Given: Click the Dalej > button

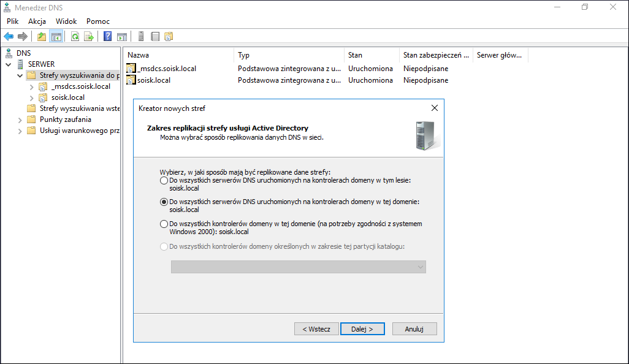Looking at the screenshot, I should coord(362,328).
